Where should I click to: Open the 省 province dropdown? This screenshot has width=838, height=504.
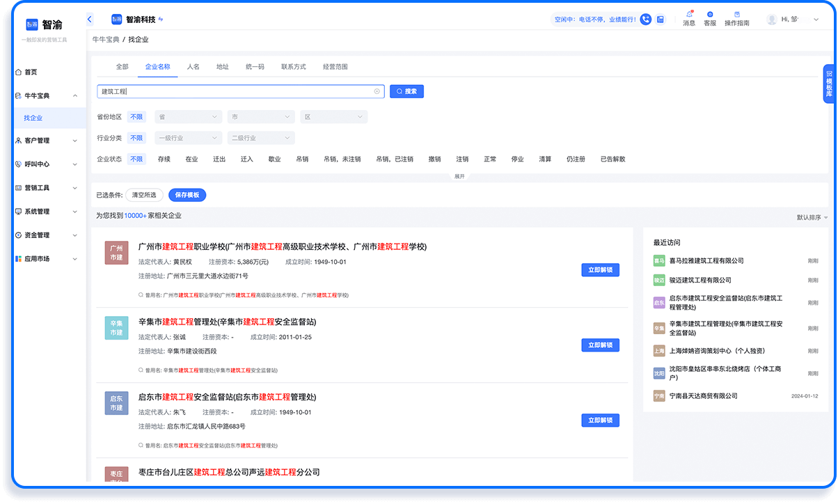(188, 117)
